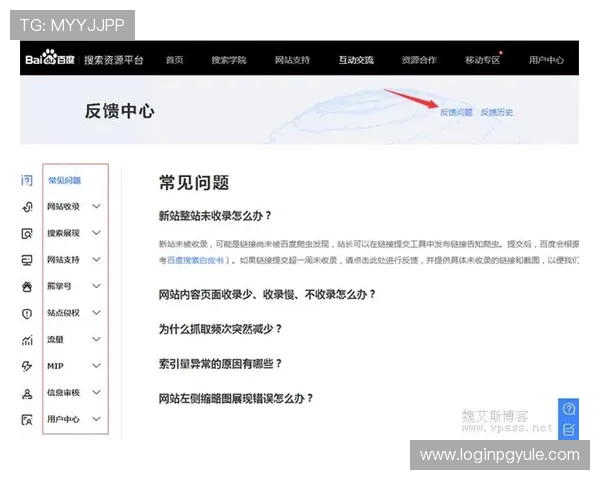Image resolution: width=600 pixels, height=480 pixels.
Task: Open question 为什么抓取频次突然减少？
Action: tap(220, 329)
